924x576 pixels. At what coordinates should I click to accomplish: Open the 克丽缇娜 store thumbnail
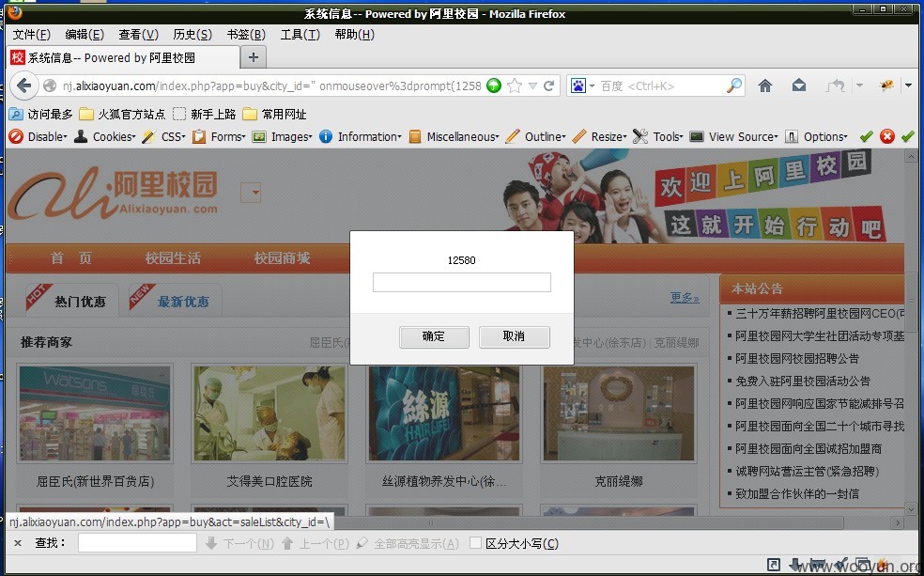618,413
